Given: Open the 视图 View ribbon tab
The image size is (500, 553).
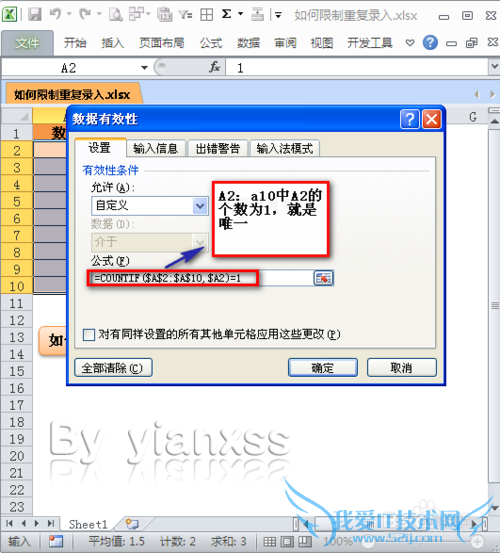Looking at the screenshot, I should (x=322, y=43).
